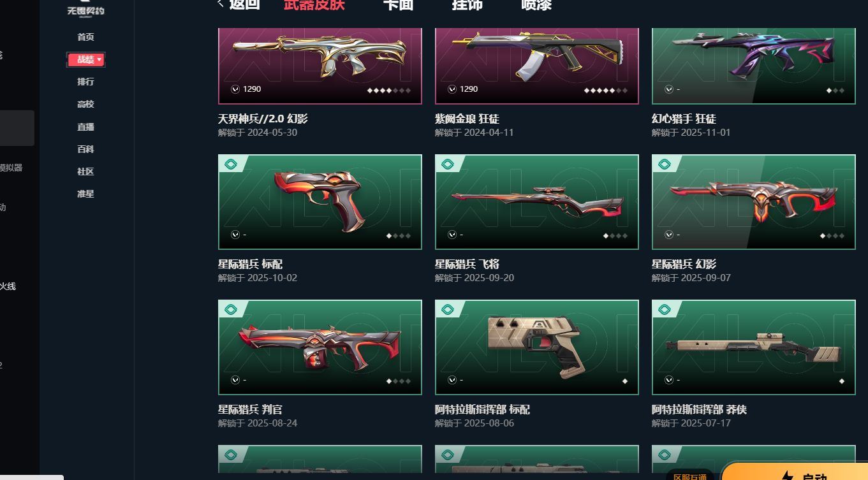Click the VP currency icon beside the 1290 price on 天界神兵//2.0 幻影

point(235,89)
